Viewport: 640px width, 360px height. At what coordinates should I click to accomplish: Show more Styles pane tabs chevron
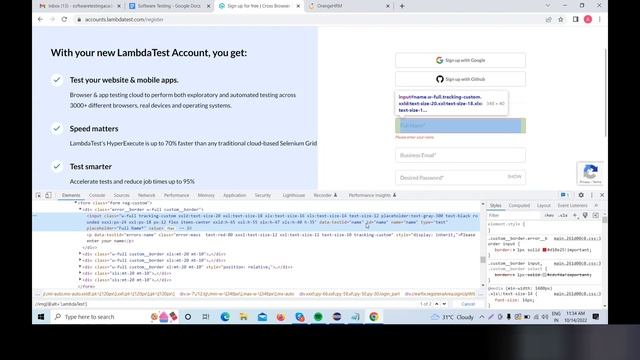[x=596, y=205]
